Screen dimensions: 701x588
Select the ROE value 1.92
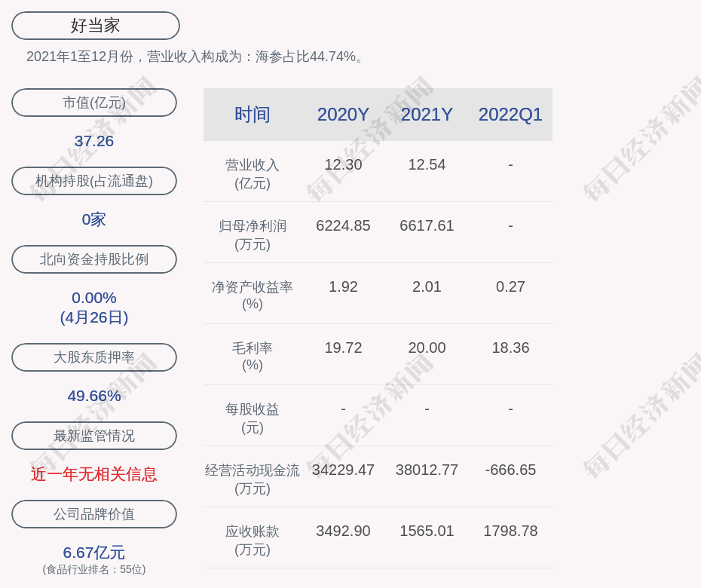[x=344, y=287]
